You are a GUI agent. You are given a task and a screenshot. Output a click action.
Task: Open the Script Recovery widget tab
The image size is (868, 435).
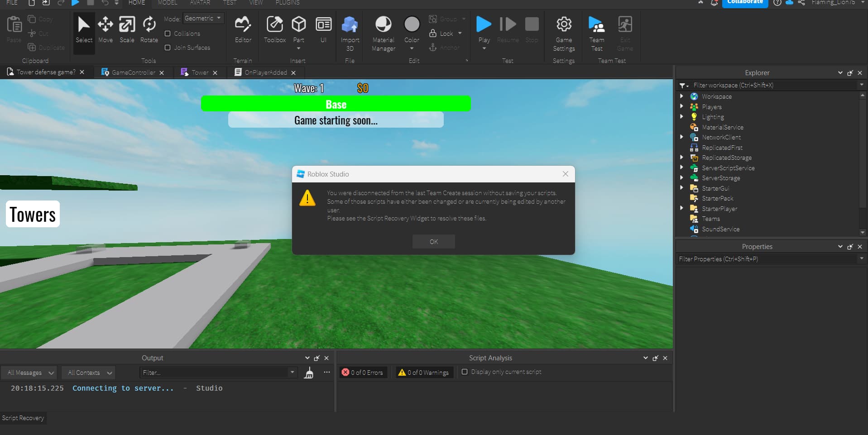(23, 418)
